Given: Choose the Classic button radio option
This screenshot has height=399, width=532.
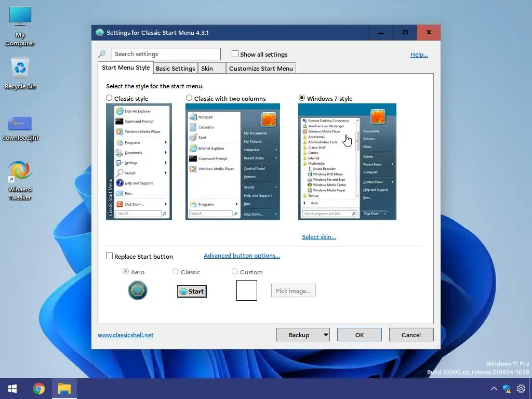Looking at the screenshot, I should click(x=176, y=271).
